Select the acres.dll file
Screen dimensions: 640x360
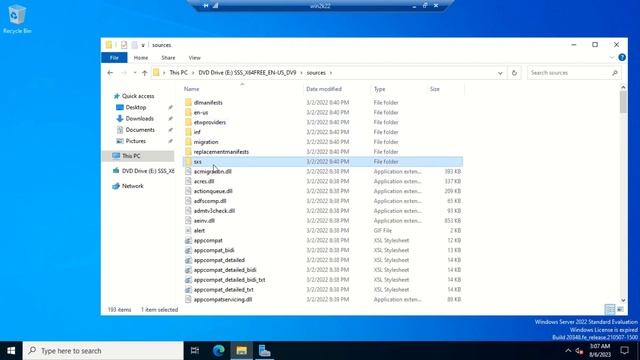click(204, 181)
